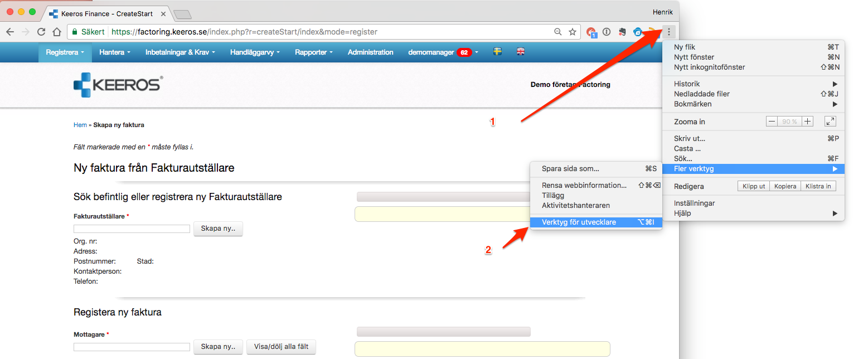The height and width of the screenshot is (359, 868).
Task: Open the Evernote elephant extension icon
Action: click(x=622, y=32)
